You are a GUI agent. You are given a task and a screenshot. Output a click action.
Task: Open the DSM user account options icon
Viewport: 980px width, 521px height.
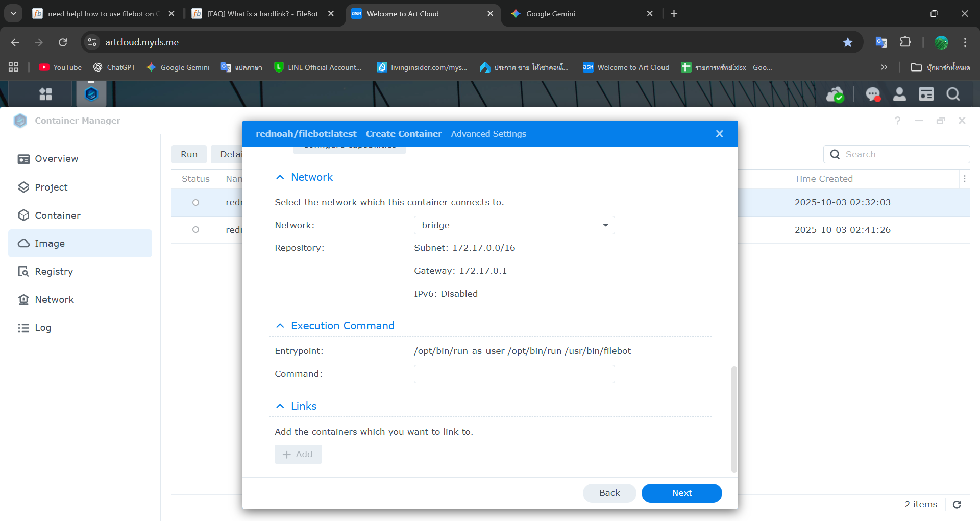pyautogui.click(x=899, y=94)
